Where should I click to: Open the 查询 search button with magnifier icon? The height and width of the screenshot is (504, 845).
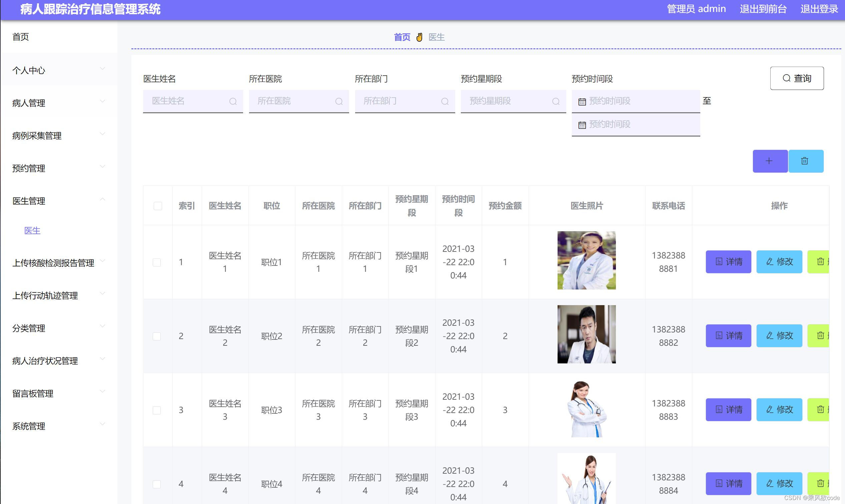tap(796, 78)
